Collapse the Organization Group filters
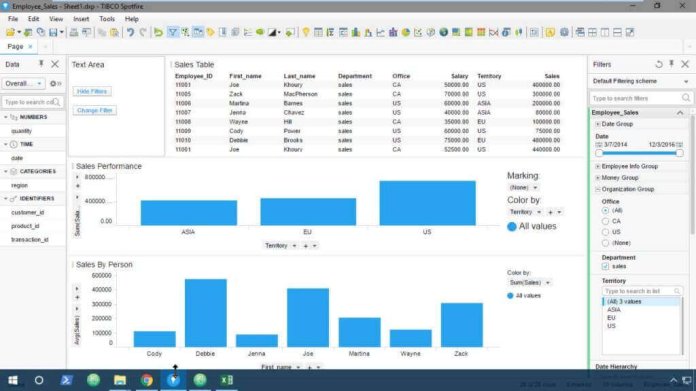The height and width of the screenshot is (391, 696). (598, 190)
